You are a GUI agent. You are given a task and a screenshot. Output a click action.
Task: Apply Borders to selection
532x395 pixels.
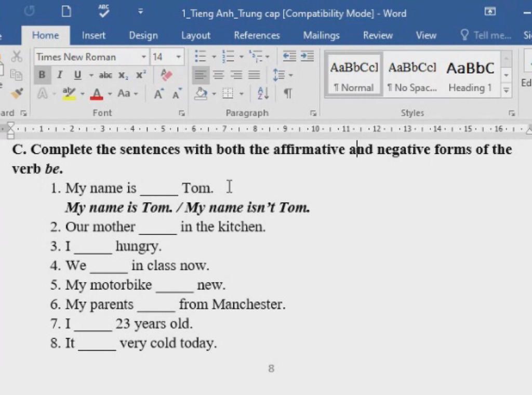pyautogui.click(x=228, y=93)
